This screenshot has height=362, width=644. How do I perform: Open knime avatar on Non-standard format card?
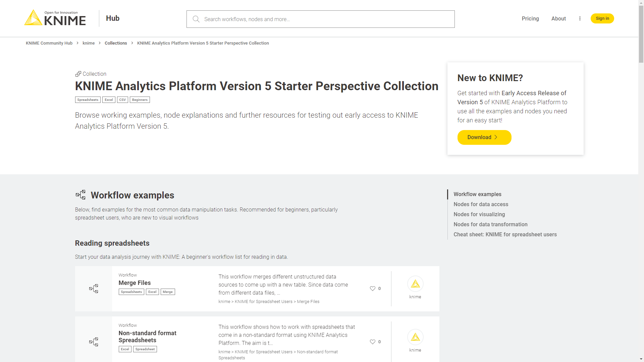point(415,337)
